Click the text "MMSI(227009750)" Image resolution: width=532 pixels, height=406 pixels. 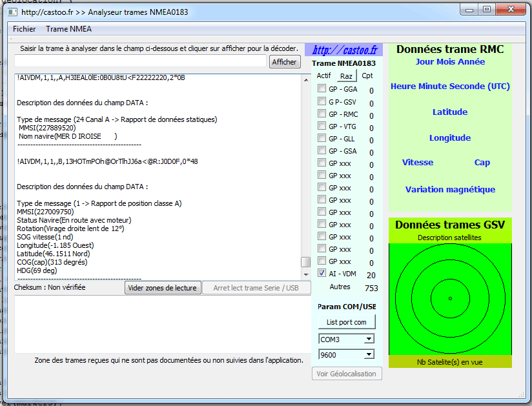click(45, 212)
